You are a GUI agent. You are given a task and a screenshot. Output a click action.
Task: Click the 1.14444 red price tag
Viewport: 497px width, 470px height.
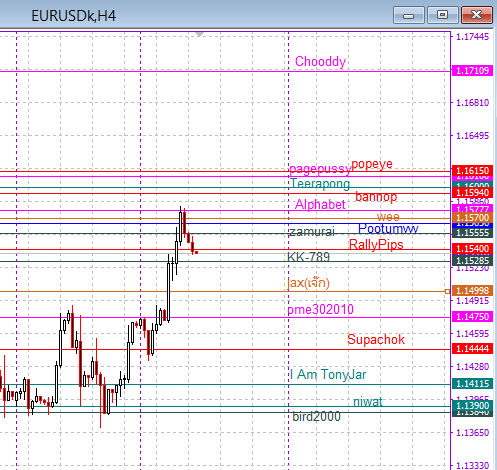point(472,349)
